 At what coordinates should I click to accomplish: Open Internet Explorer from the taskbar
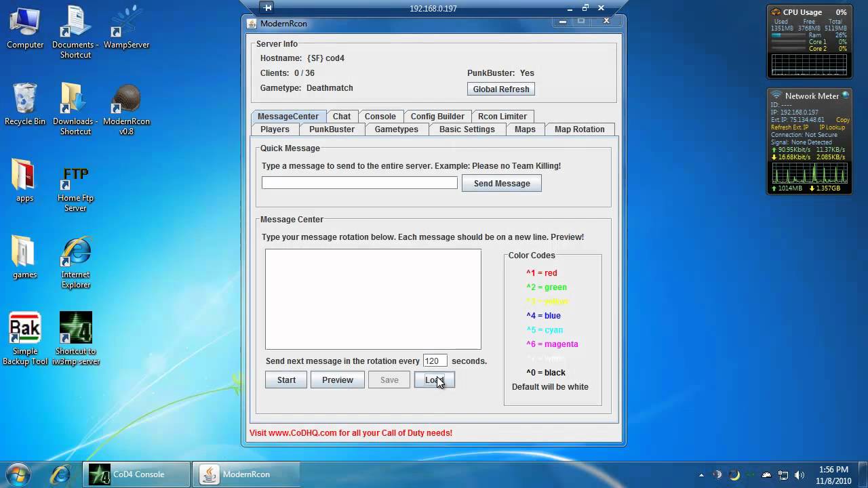60,474
